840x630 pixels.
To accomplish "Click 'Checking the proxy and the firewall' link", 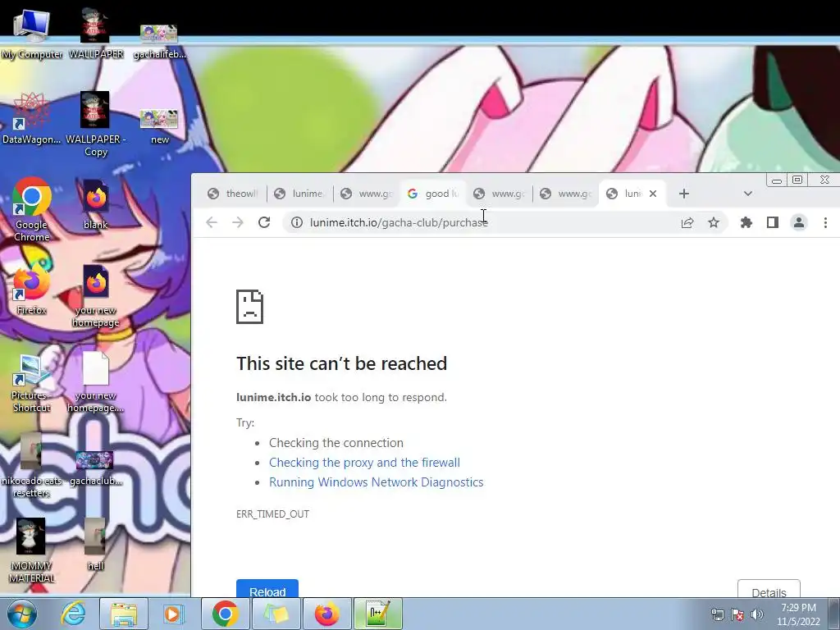I will coord(364,463).
